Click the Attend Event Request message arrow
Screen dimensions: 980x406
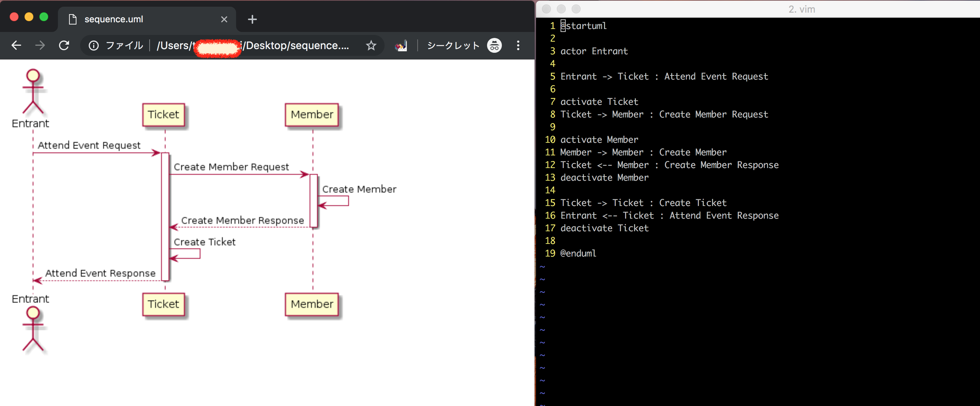click(95, 153)
